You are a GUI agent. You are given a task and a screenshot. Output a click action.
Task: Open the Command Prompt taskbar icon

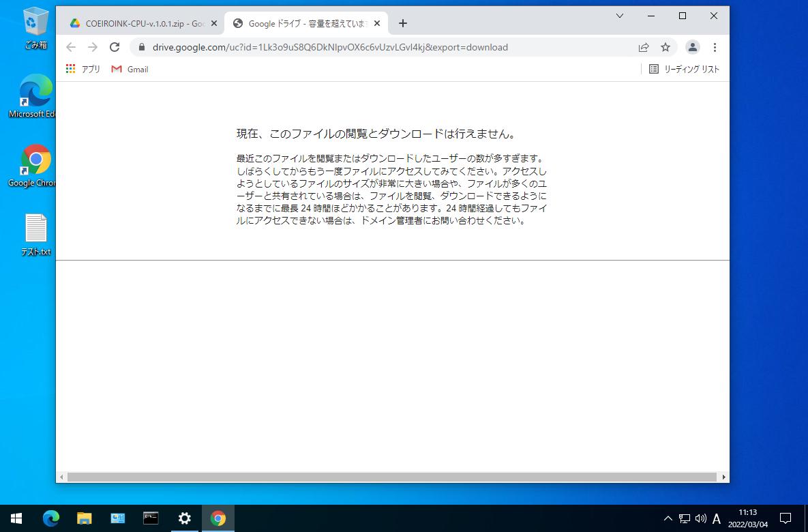pos(151,518)
